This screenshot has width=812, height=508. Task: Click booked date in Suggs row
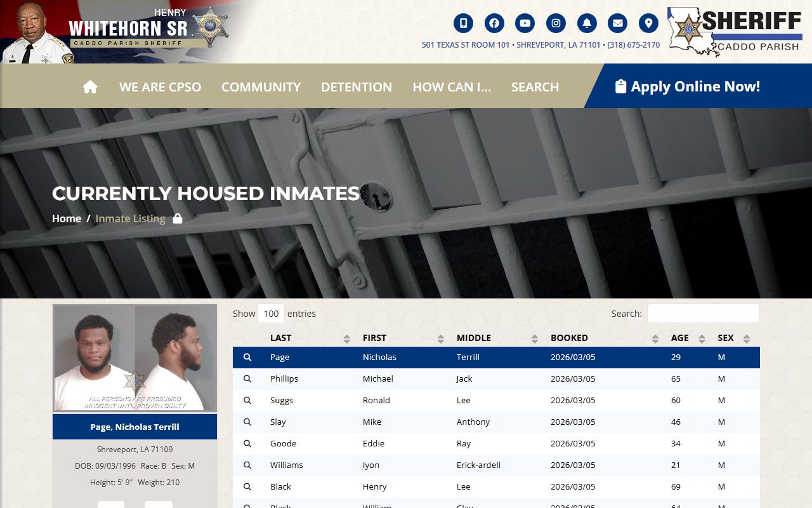pos(573,401)
